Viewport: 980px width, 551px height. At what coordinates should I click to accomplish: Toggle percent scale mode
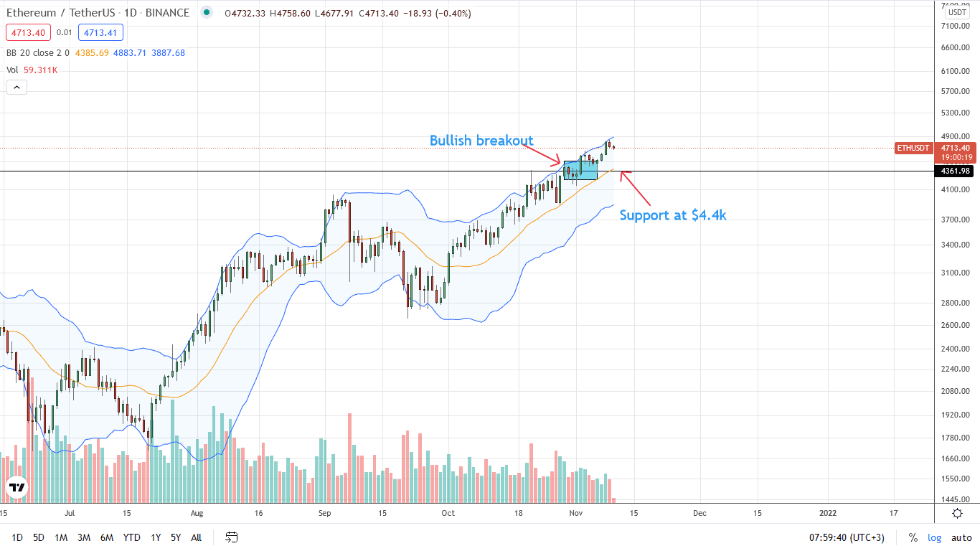point(913,537)
